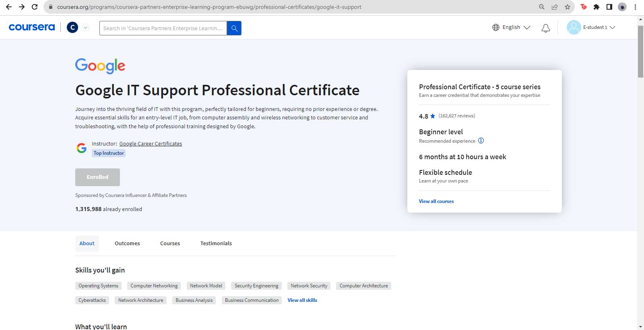644x330 pixels.
Task: View site security lock info
Action: click(50, 7)
